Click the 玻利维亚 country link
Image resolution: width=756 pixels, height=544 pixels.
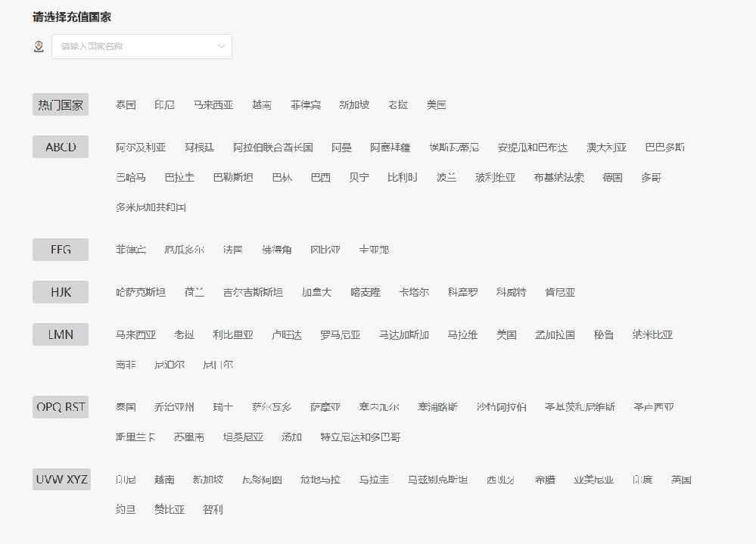[x=495, y=177]
